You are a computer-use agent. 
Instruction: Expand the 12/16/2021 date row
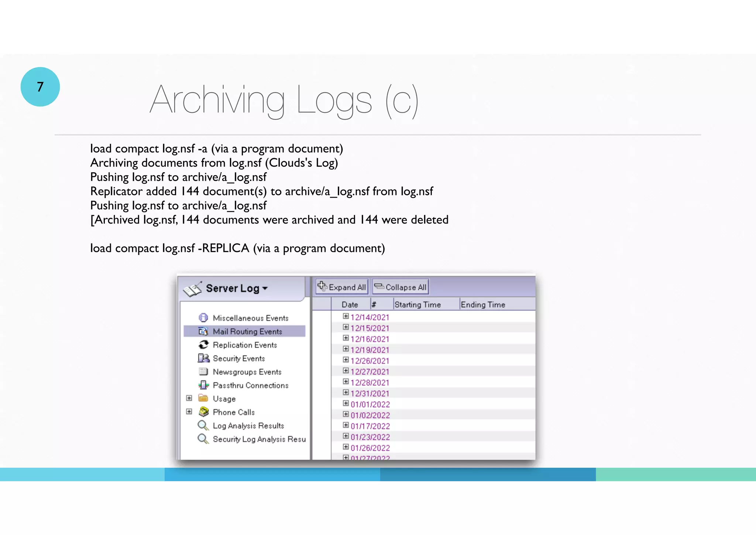346,338
